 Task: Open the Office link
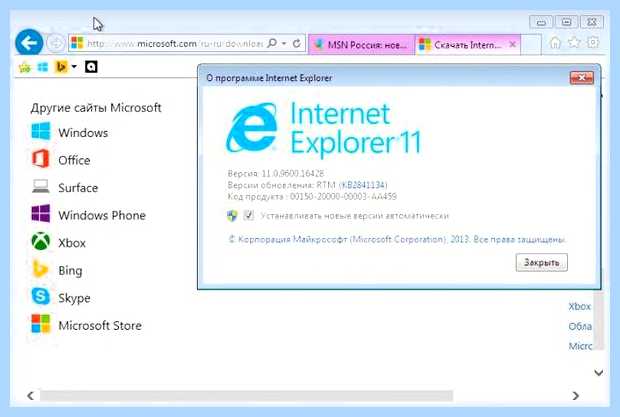pos(74,160)
